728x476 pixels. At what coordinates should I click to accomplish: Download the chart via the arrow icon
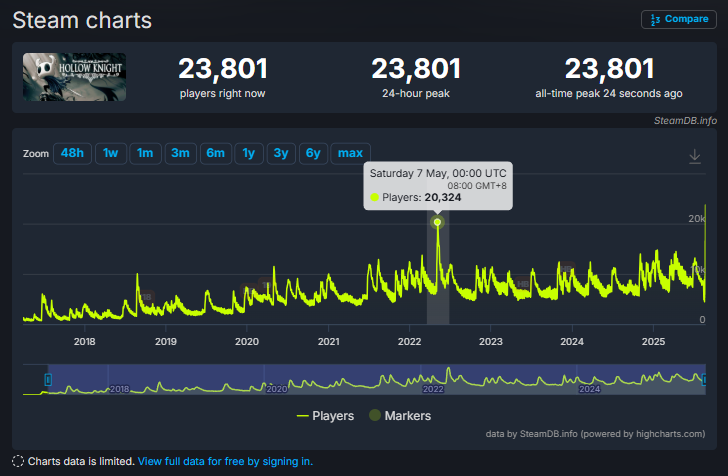tap(695, 156)
